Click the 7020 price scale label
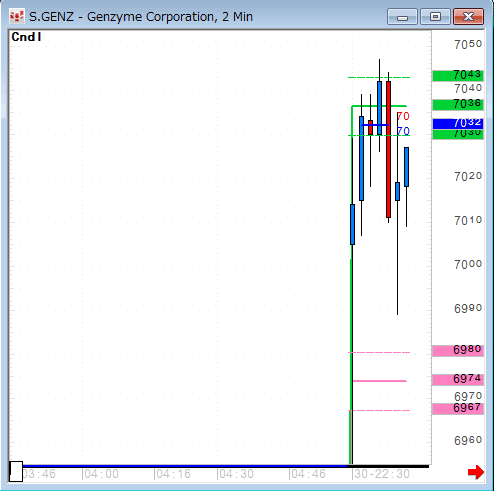Image resolution: width=494 pixels, height=491 pixels. pyautogui.click(x=468, y=176)
